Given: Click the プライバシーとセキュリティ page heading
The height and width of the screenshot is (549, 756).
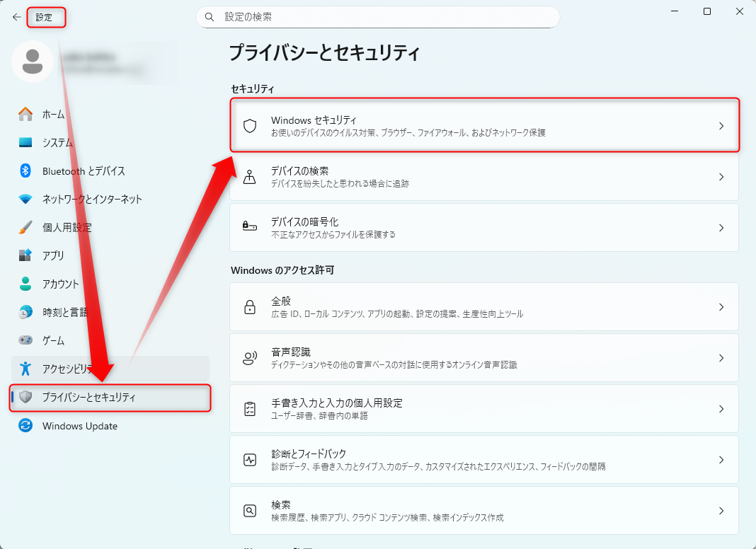Looking at the screenshot, I should [324, 52].
